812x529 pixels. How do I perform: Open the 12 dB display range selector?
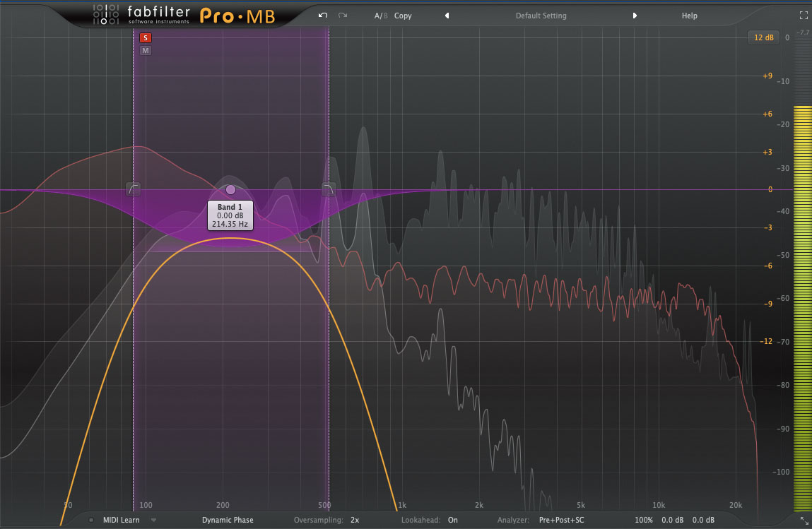[x=763, y=37]
